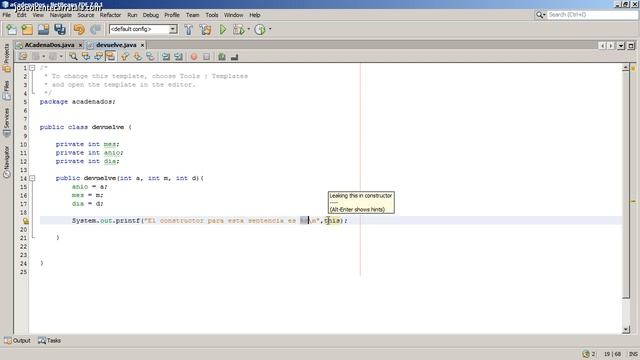Show opened documents list dropdown

click(621, 46)
